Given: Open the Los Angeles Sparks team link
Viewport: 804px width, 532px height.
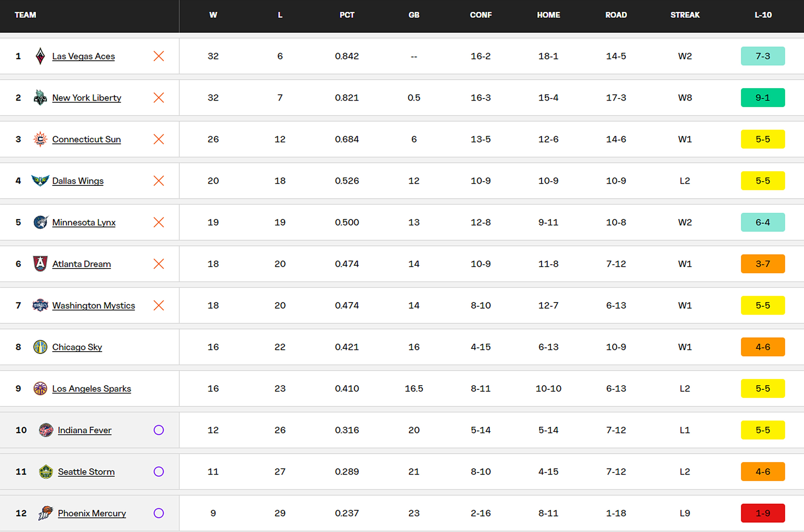Looking at the screenshot, I should click(92, 389).
